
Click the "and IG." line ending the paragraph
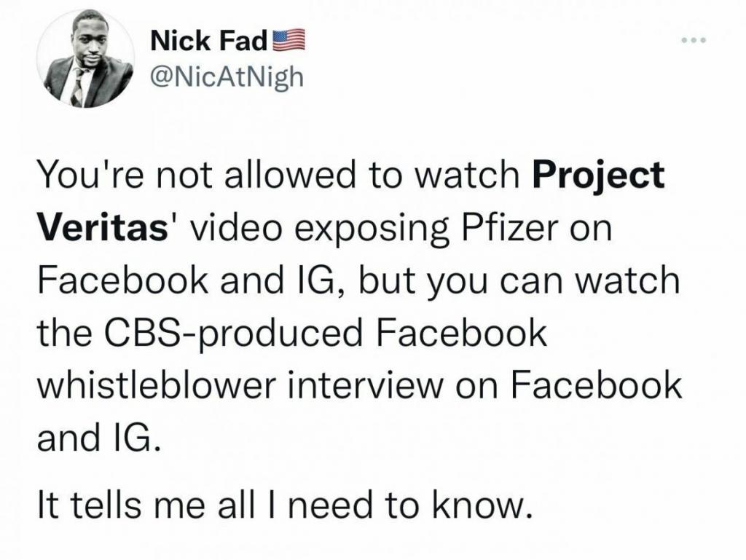tap(95, 436)
